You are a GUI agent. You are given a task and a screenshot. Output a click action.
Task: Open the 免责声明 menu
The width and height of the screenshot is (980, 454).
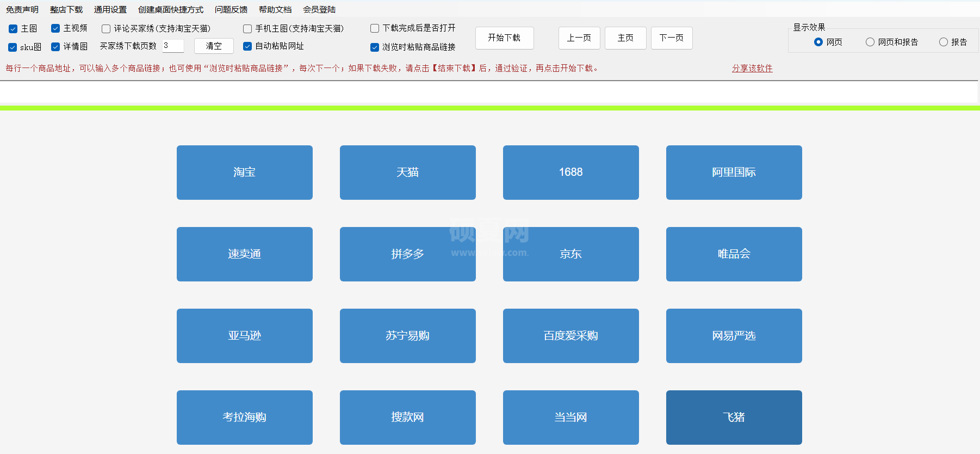point(22,9)
